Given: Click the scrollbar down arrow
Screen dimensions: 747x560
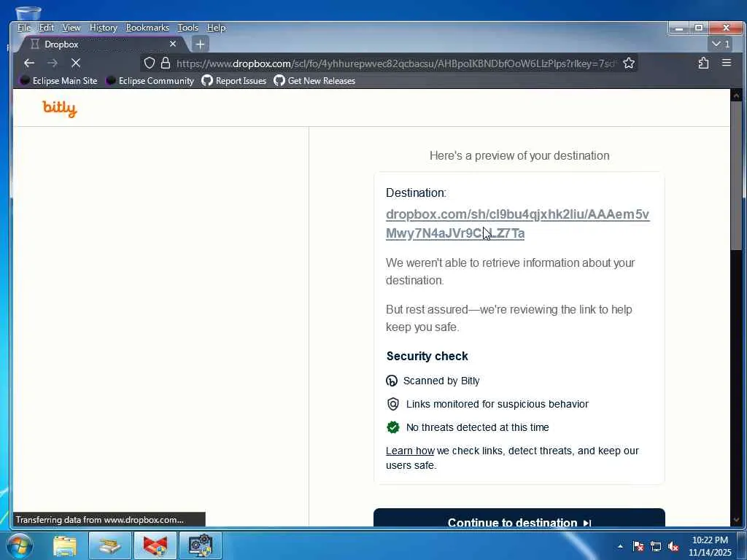Looking at the screenshot, I should coord(736,519).
